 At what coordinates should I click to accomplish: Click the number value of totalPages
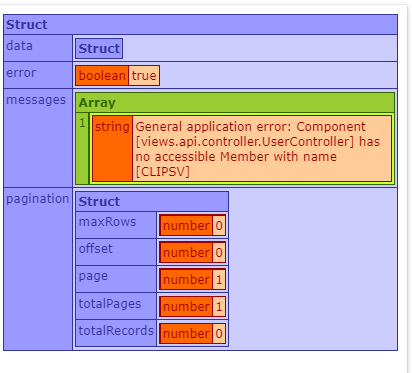(x=219, y=307)
